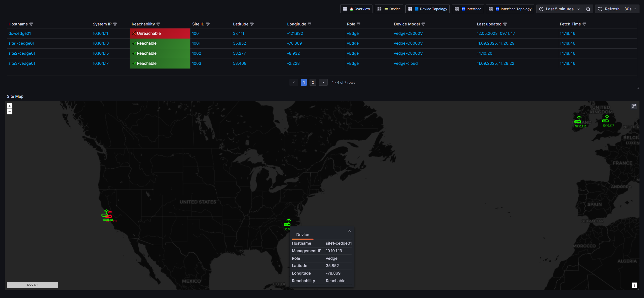Image resolution: width=644 pixels, height=298 pixels.
Task: Toggle the map legend control
Action: coord(634,106)
